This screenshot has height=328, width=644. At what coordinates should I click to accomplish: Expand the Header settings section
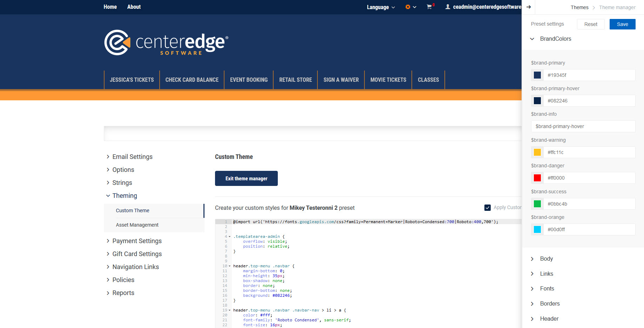click(545, 319)
